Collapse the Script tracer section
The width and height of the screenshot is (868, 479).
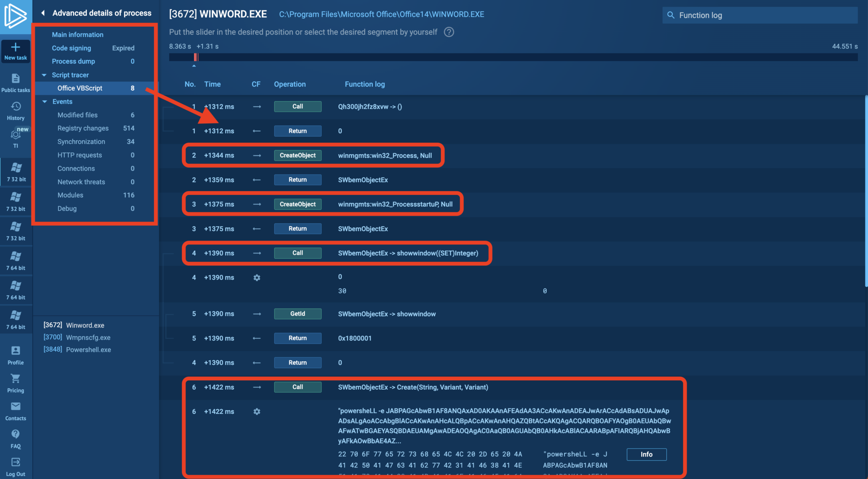(44, 75)
